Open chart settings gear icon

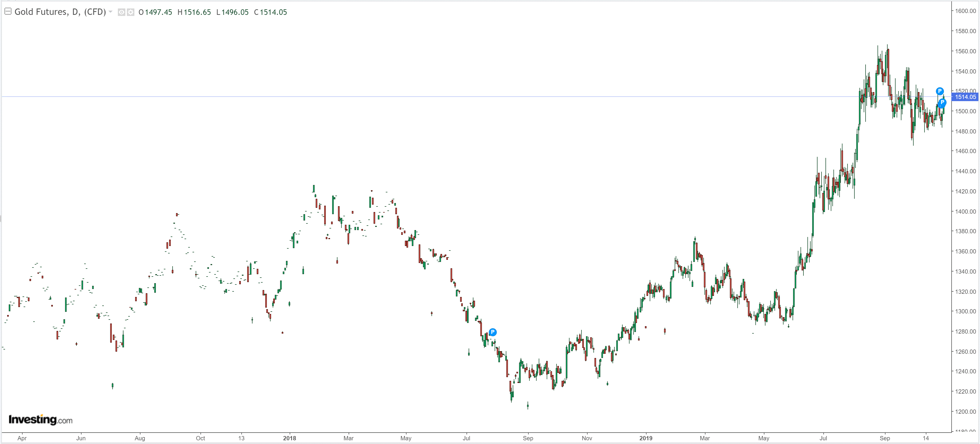coord(130,12)
